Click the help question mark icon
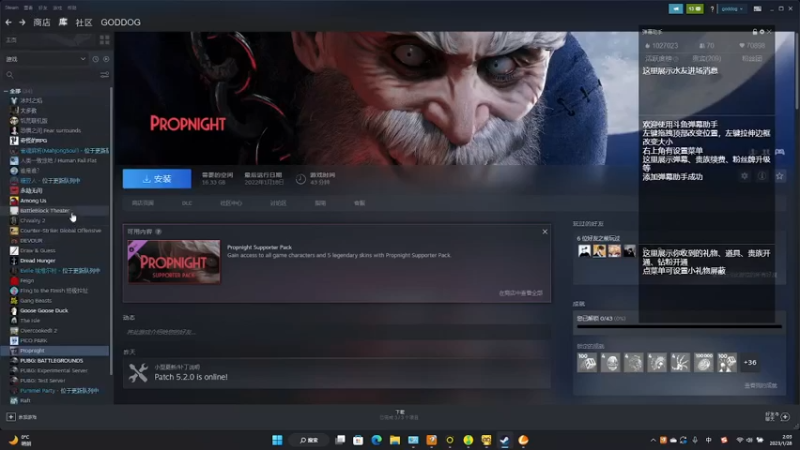The height and width of the screenshot is (450, 800). click(x=712, y=9)
